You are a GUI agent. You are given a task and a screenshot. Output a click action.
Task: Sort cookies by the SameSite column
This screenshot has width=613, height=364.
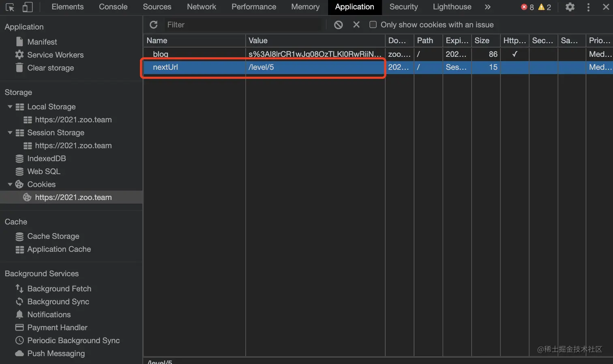(x=572, y=41)
